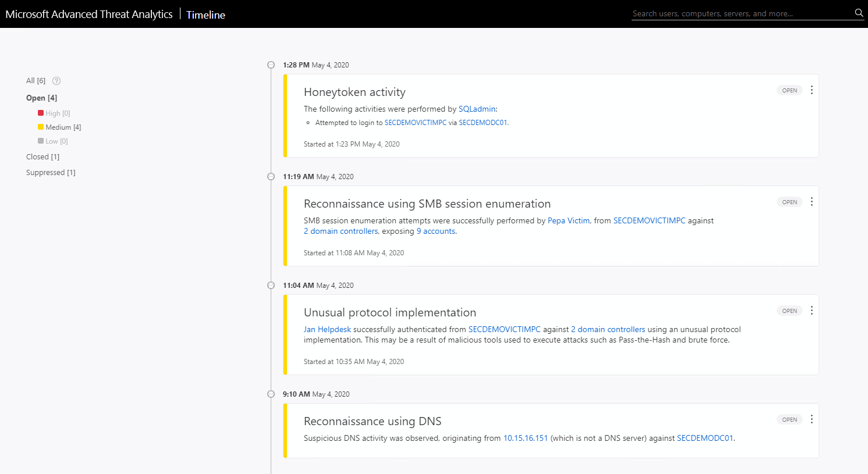This screenshot has width=868, height=474.
Task: Open the Reconnaissance using DNS alert title
Action: click(373, 421)
